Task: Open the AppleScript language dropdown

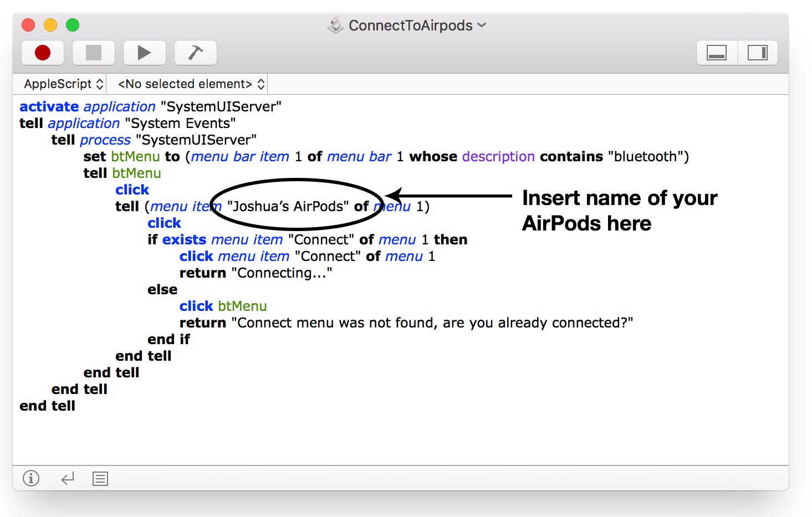Action: [63, 84]
